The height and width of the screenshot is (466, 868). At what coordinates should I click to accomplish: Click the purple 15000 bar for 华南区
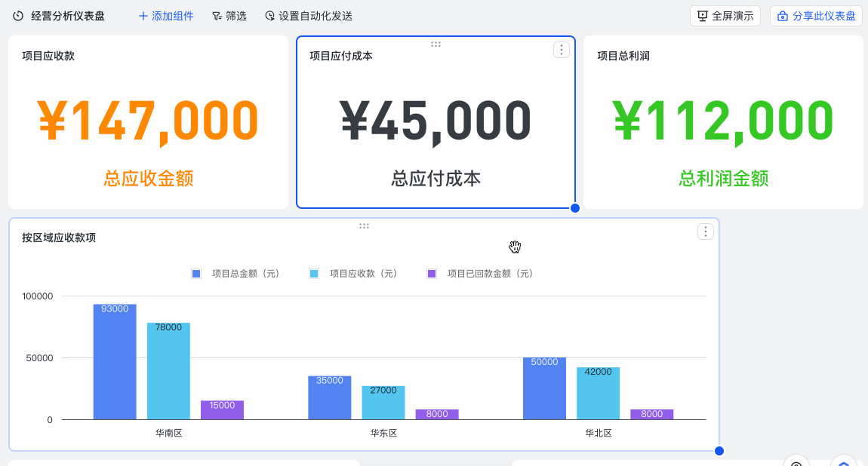(x=222, y=410)
